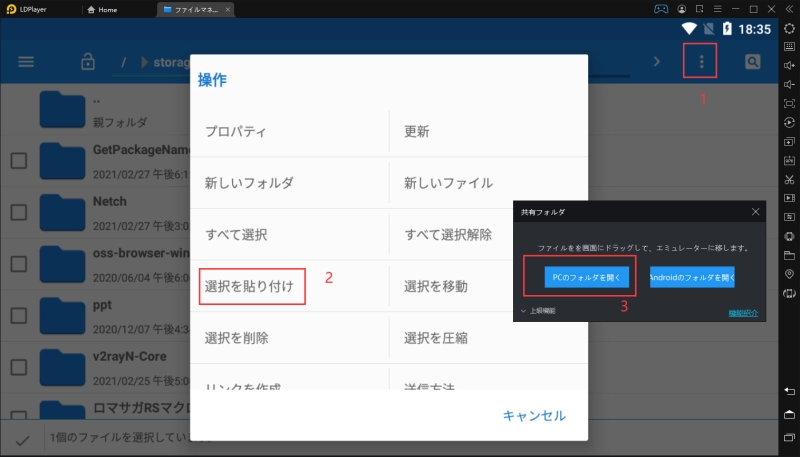The width and height of the screenshot is (800, 457).
Task: Collapse the right sidebar with double-arrow icon
Action: coord(789,9)
